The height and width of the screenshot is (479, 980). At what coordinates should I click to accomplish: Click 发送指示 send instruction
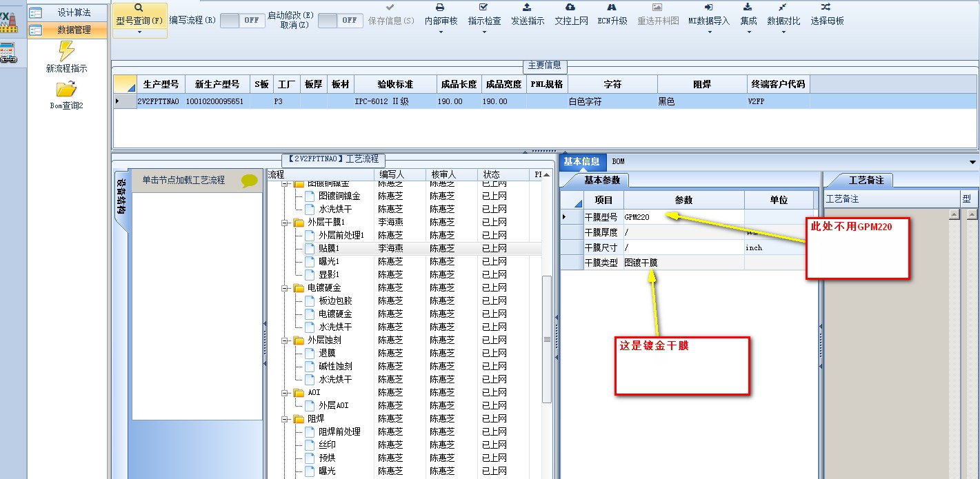click(528, 15)
